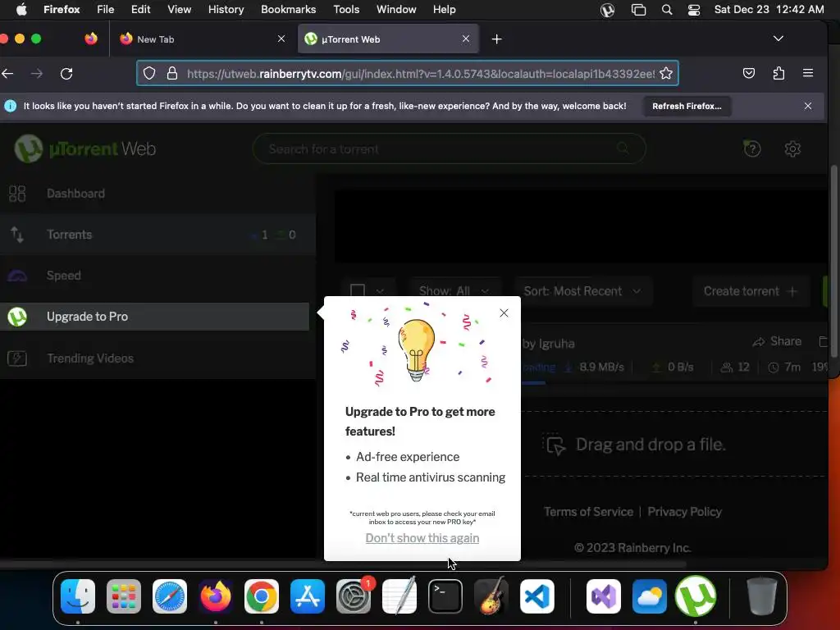The image size is (840, 630).
Task: Open the Privacy Policy link
Action: [x=685, y=512]
